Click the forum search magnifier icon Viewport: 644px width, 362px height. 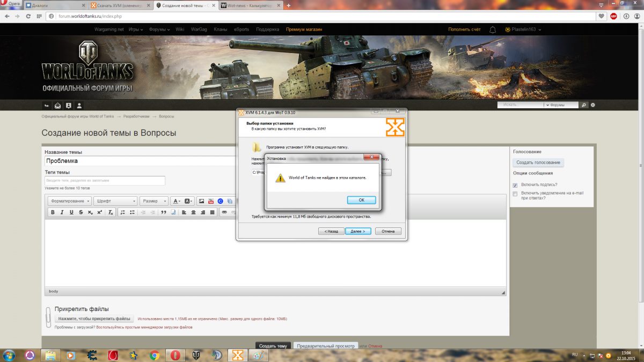point(584,105)
